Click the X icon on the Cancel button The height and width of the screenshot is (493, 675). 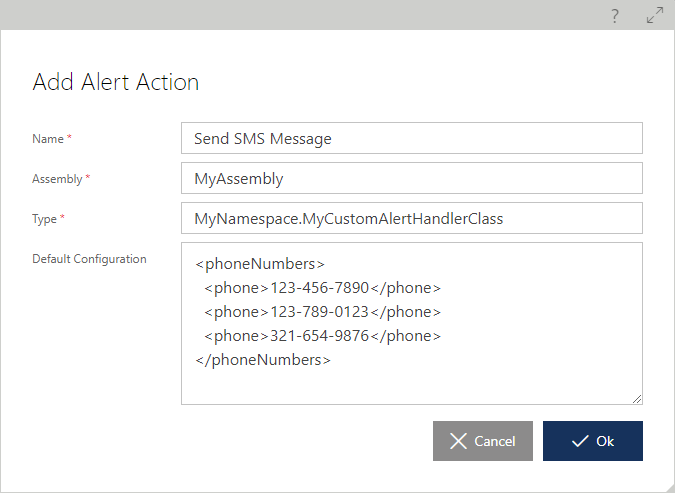(458, 441)
